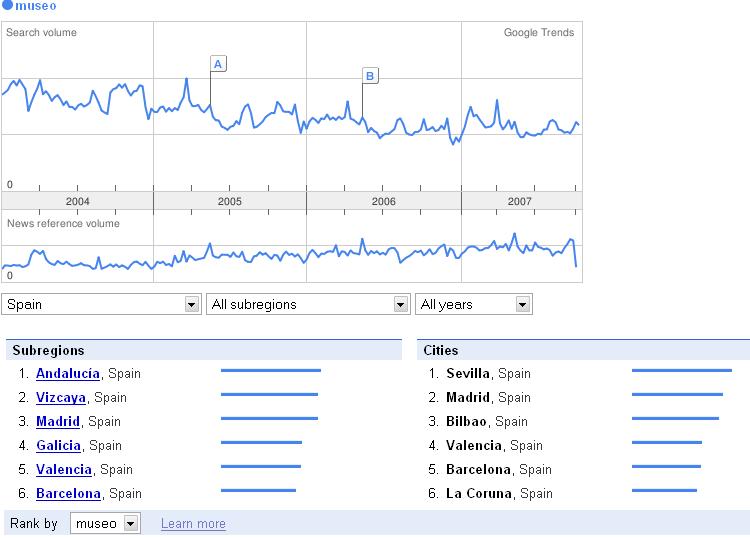The height and width of the screenshot is (538, 750).
Task: Expand the All subregions dropdown
Action: click(309, 304)
